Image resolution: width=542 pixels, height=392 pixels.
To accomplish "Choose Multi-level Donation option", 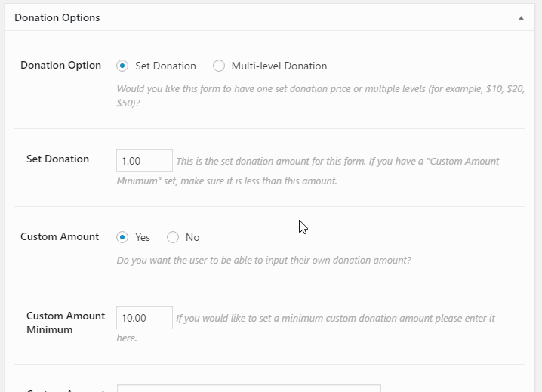I will click(219, 66).
